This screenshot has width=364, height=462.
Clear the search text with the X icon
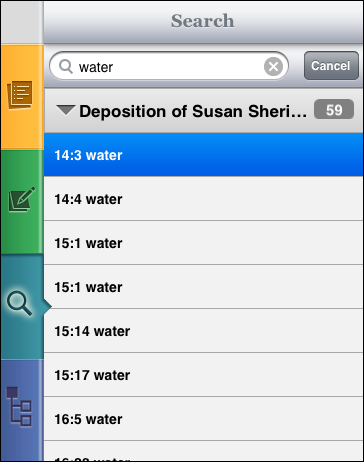[273, 66]
